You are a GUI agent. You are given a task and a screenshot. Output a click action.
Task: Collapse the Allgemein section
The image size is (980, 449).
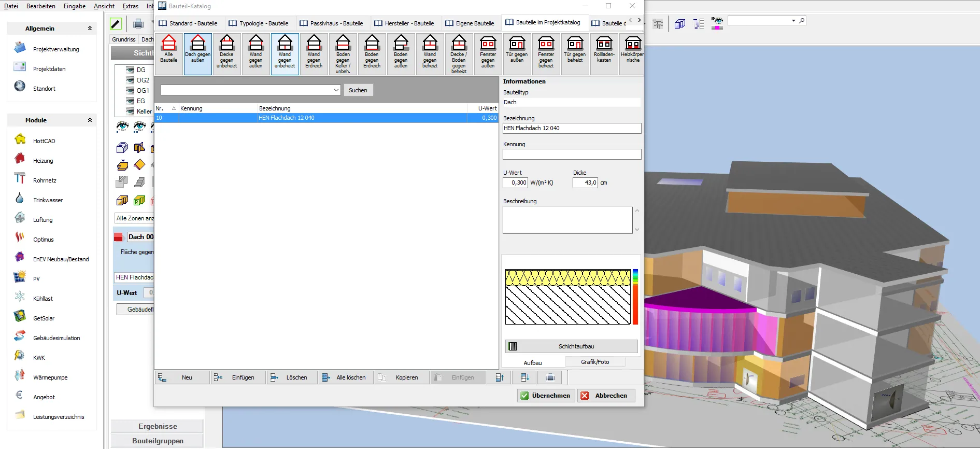[x=90, y=29]
